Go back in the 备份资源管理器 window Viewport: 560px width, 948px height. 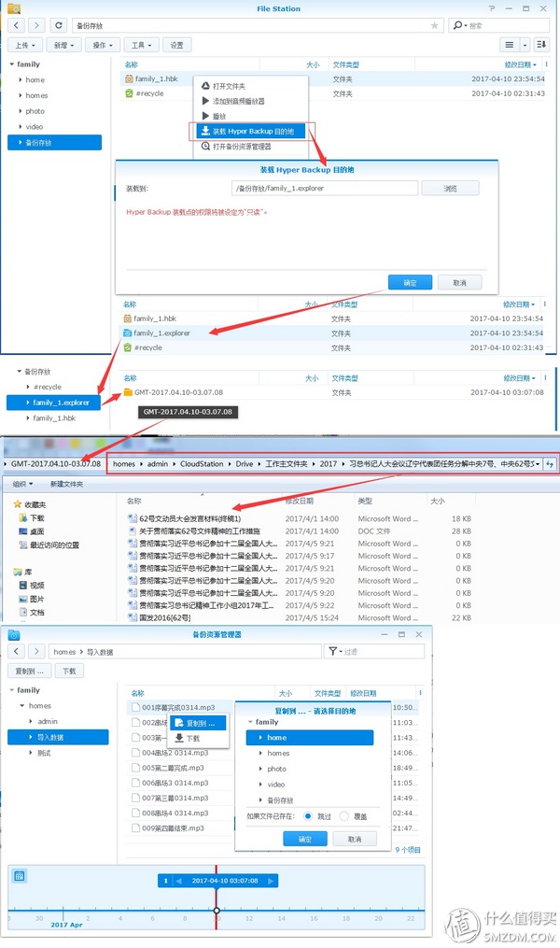pos(16,651)
